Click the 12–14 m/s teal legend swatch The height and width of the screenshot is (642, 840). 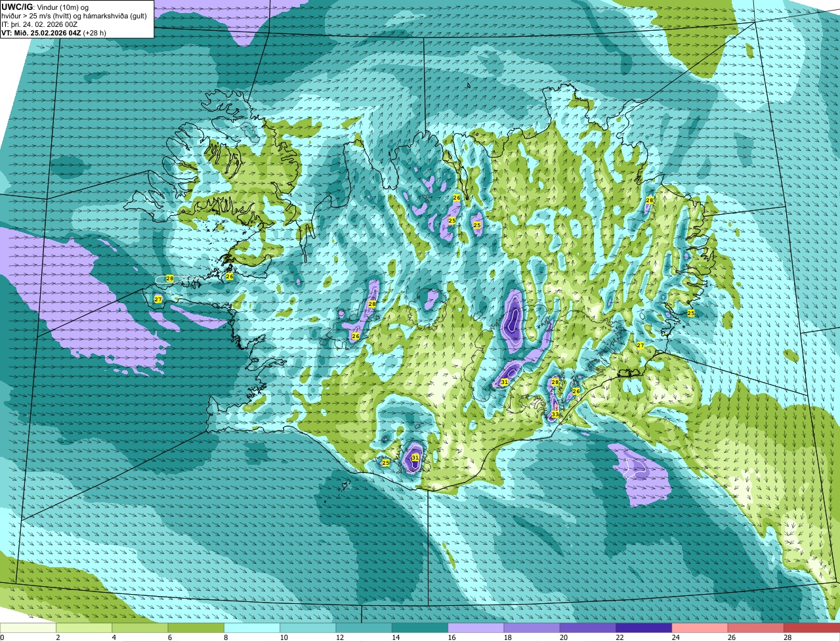point(364,628)
